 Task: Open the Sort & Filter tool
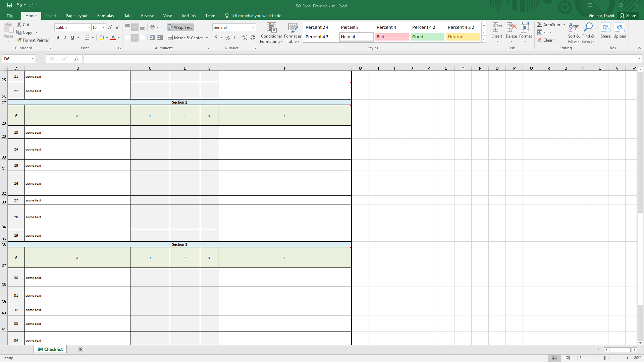coord(573,33)
